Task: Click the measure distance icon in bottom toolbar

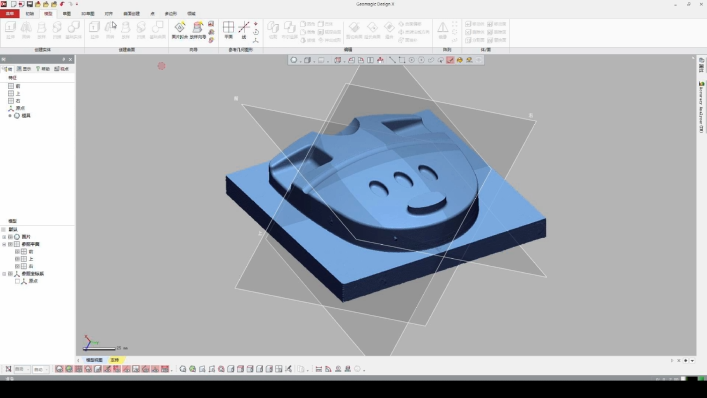Action: coord(318,369)
